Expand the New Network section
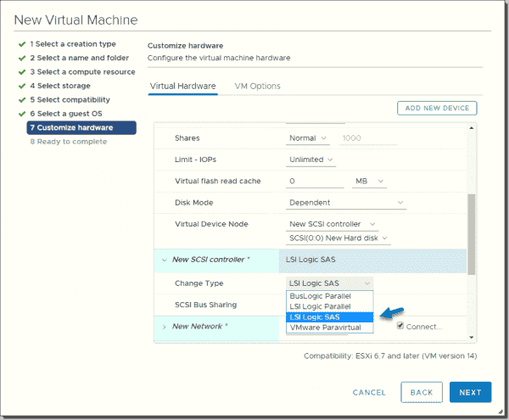 [165, 327]
